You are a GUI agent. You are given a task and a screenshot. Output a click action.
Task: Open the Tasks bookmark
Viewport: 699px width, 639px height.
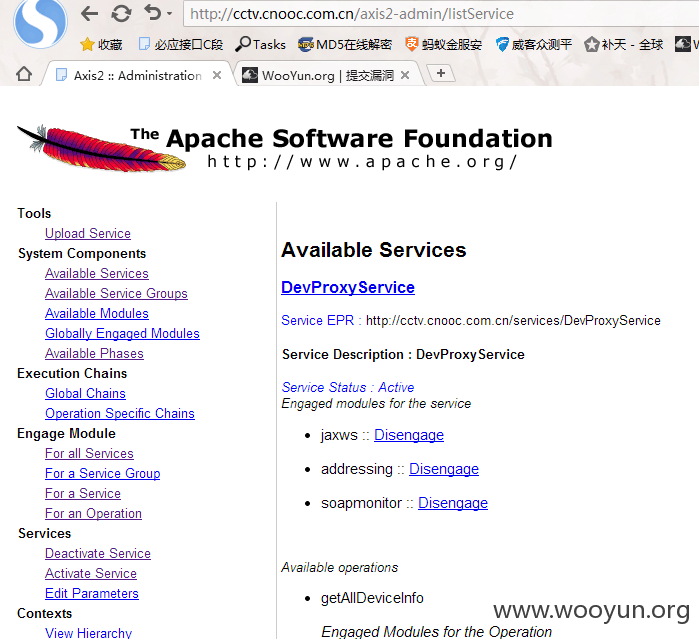point(261,45)
